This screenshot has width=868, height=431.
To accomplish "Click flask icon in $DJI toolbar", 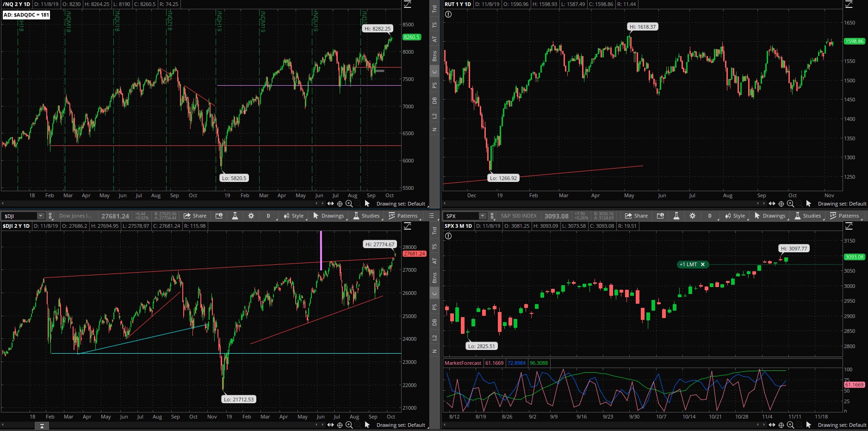I will [235, 216].
